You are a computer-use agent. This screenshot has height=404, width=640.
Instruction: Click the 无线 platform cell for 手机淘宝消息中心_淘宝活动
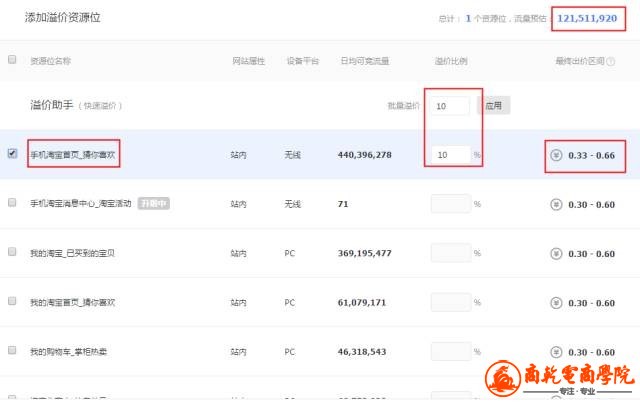pos(293,204)
